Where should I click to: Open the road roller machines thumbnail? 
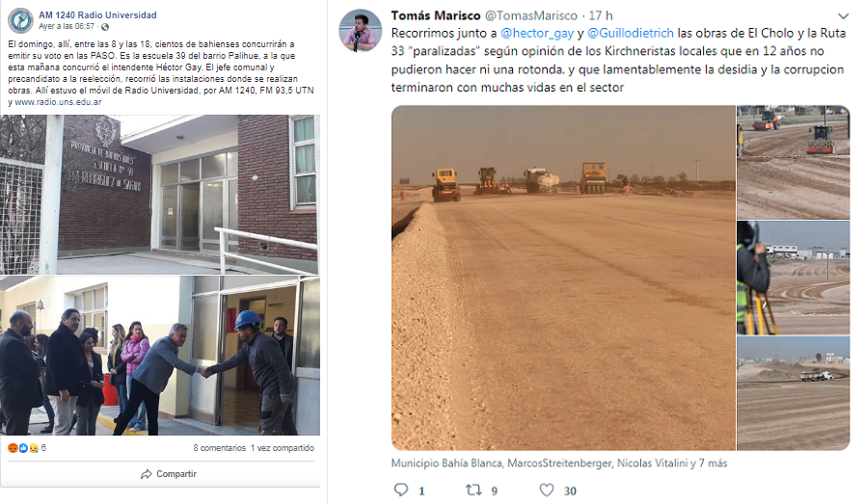coord(793,162)
